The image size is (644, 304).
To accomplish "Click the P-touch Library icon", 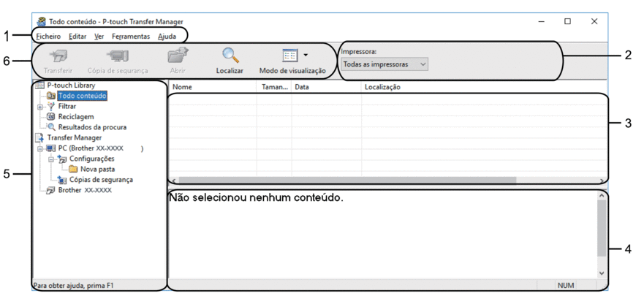I will pyautogui.click(x=41, y=85).
